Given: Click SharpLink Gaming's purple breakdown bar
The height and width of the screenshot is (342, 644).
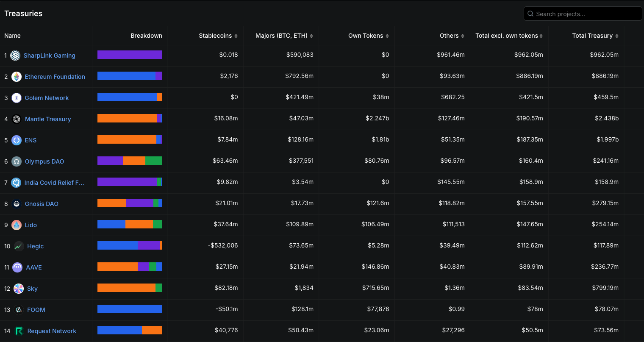Looking at the screenshot, I should (x=130, y=55).
